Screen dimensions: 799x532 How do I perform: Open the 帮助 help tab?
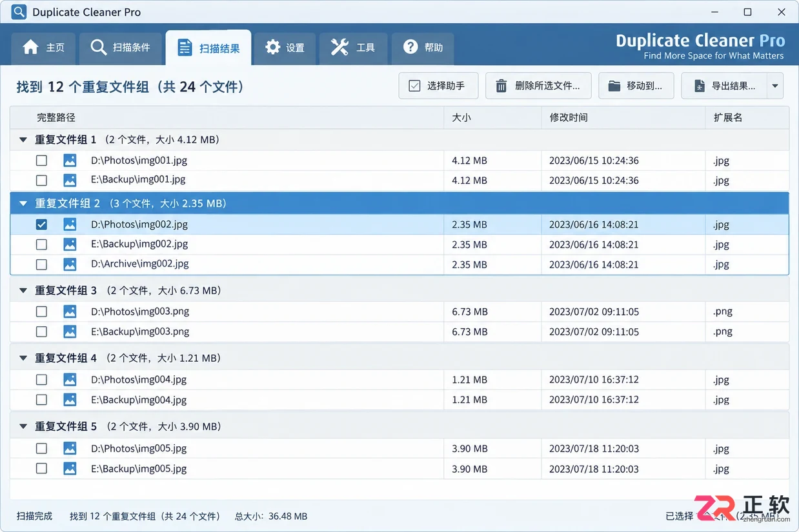click(423, 48)
